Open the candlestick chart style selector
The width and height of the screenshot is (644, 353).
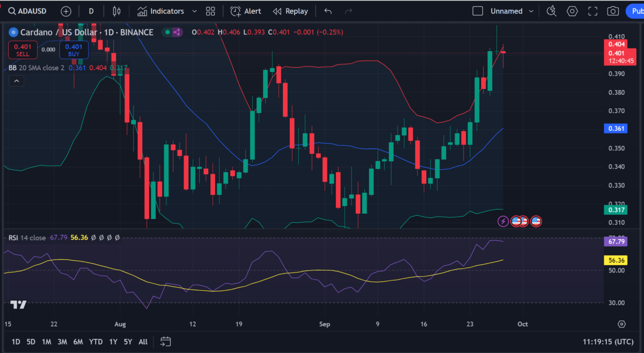point(117,11)
